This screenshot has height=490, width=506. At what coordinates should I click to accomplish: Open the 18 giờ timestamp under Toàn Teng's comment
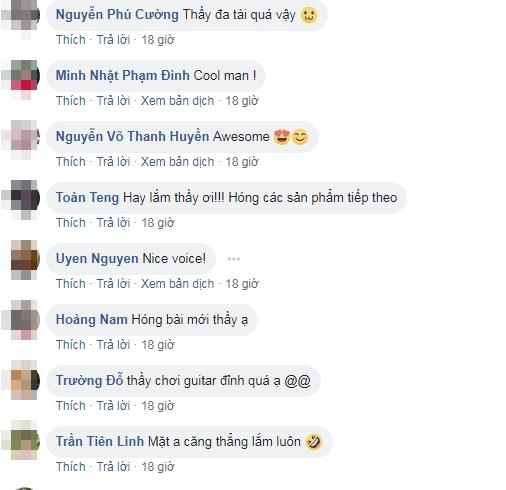[x=158, y=223]
